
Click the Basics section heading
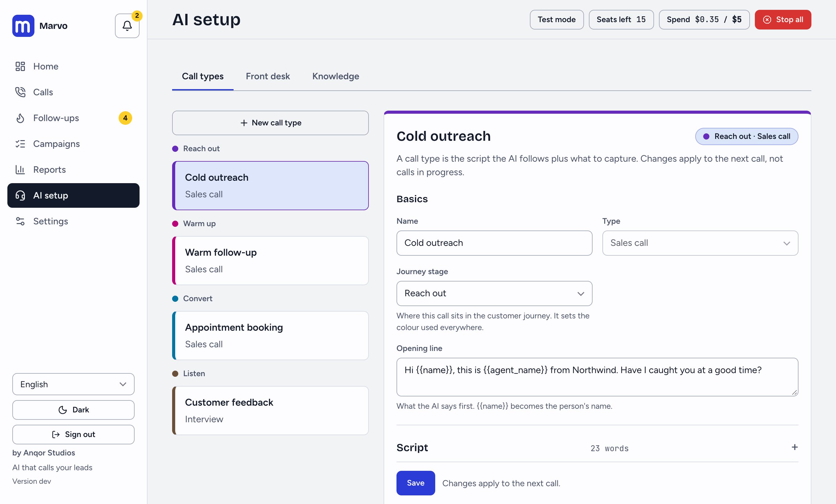pos(412,199)
